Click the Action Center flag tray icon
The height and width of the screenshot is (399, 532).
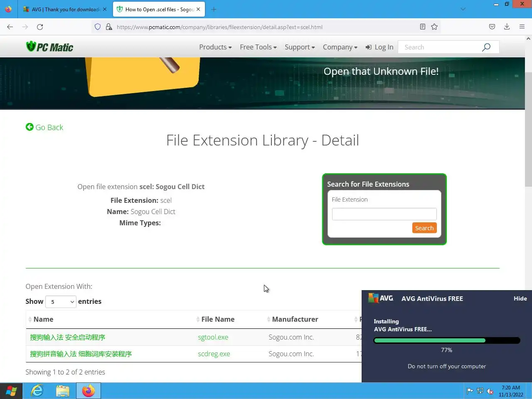(x=470, y=391)
